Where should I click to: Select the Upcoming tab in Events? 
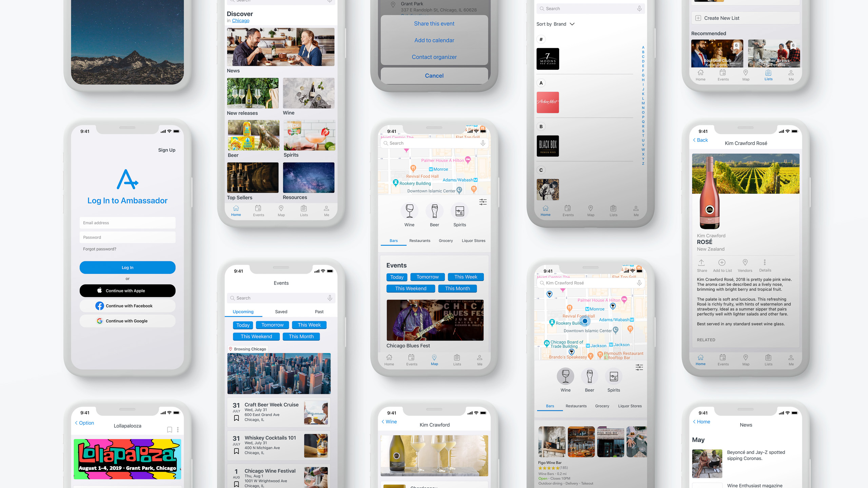pyautogui.click(x=243, y=311)
